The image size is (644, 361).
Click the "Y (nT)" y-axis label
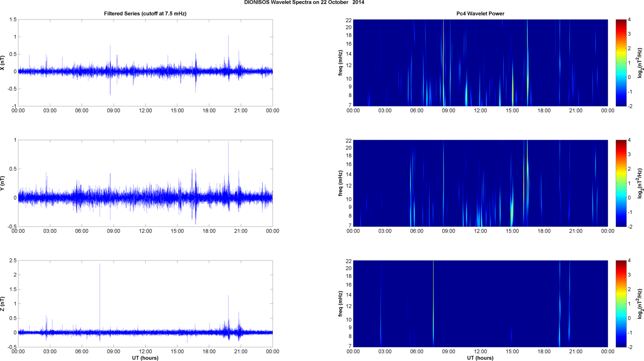click(3, 183)
